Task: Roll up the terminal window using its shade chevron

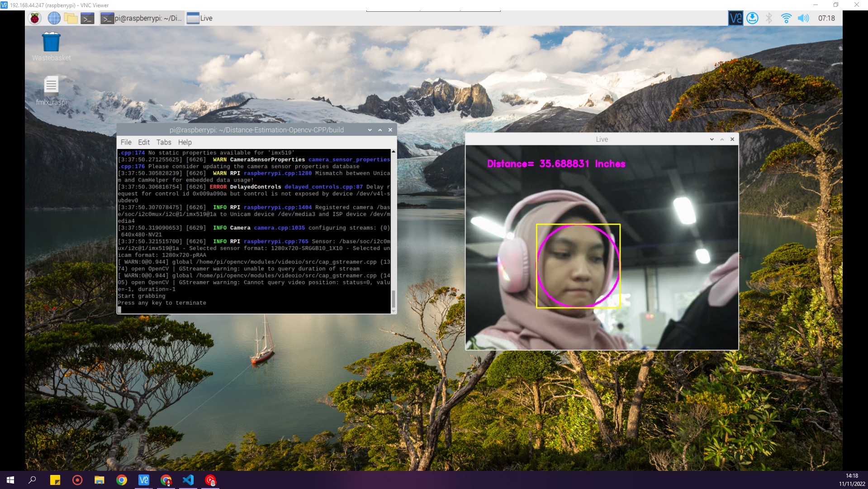Action: coord(379,130)
